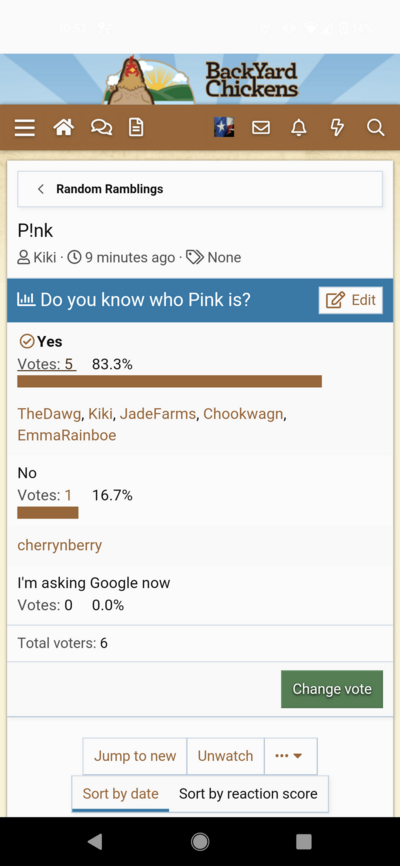This screenshot has width=400, height=866.
Task: Go to the forum home icon
Action: pyautogui.click(x=64, y=128)
